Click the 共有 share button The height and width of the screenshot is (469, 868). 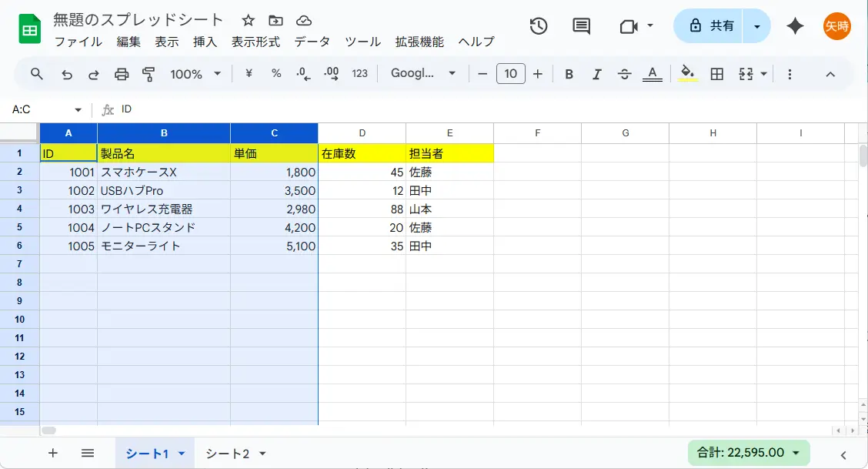point(711,26)
